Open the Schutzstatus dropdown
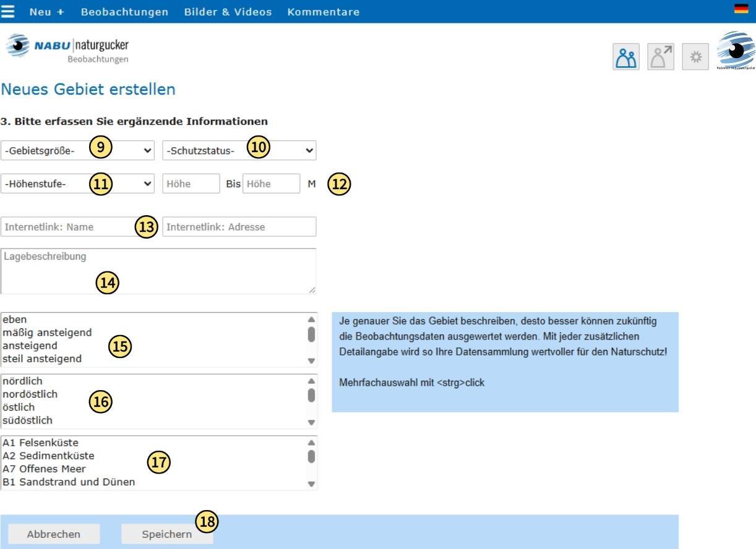756x549 pixels. 239,150
